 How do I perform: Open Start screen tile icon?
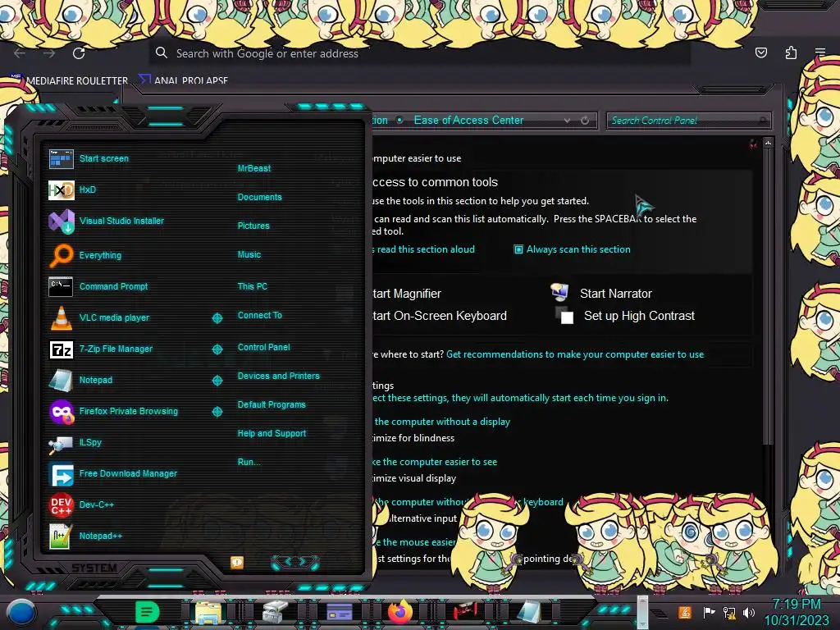[61, 159]
